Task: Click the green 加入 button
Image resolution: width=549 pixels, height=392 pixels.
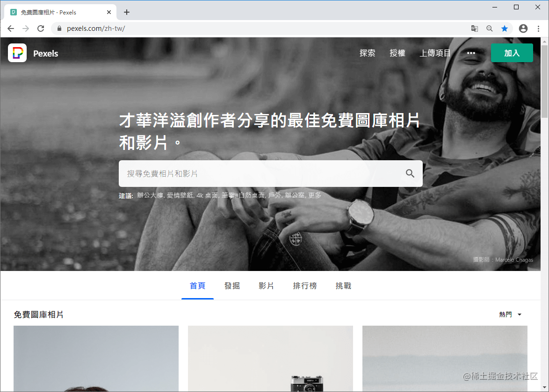Action: pos(512,53)
